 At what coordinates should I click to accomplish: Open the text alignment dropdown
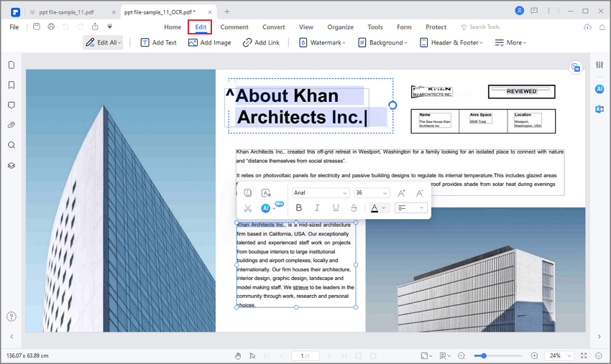(x=410, y=208)
